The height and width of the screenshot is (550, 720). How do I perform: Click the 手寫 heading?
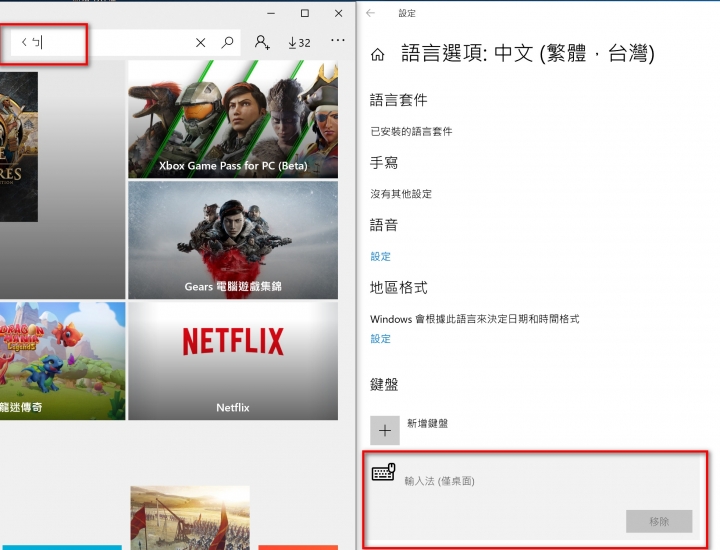tap(384, 163)
